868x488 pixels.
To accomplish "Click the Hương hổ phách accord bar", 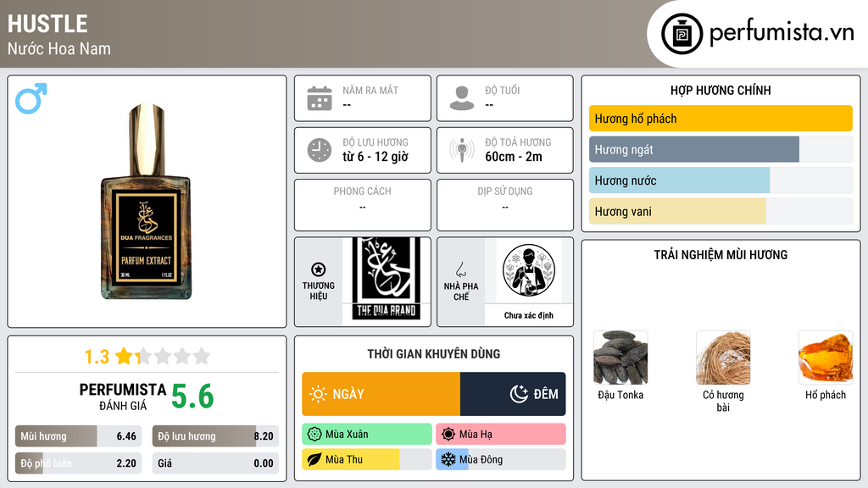I will point(721,119).
